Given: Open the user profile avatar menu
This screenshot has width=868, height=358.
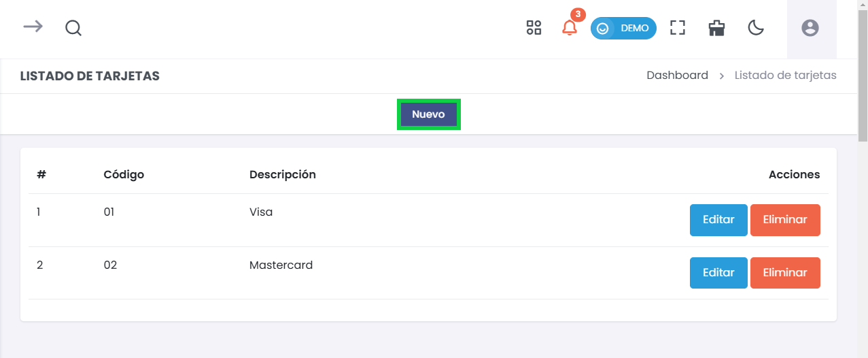Looking at the screenshot, I should click(810, 28).
